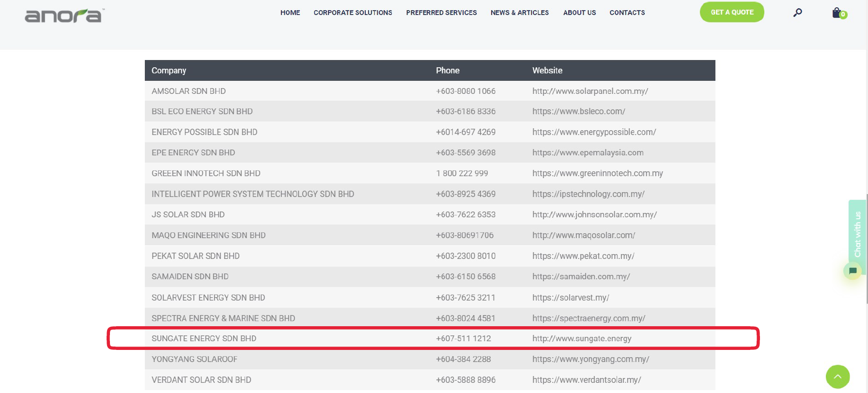Click phone number +603-6150 6568
Image resolution: width=868 pixels, height=393 pixels.
[465, 276]
